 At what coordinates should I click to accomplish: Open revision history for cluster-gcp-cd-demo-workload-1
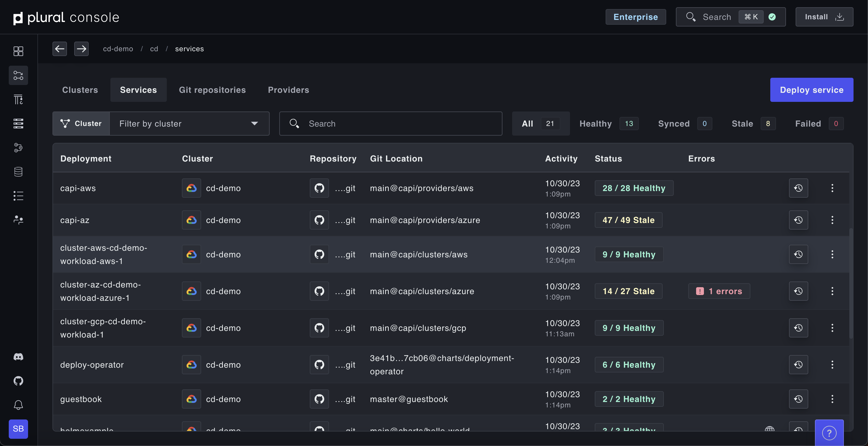pos(798,328)
